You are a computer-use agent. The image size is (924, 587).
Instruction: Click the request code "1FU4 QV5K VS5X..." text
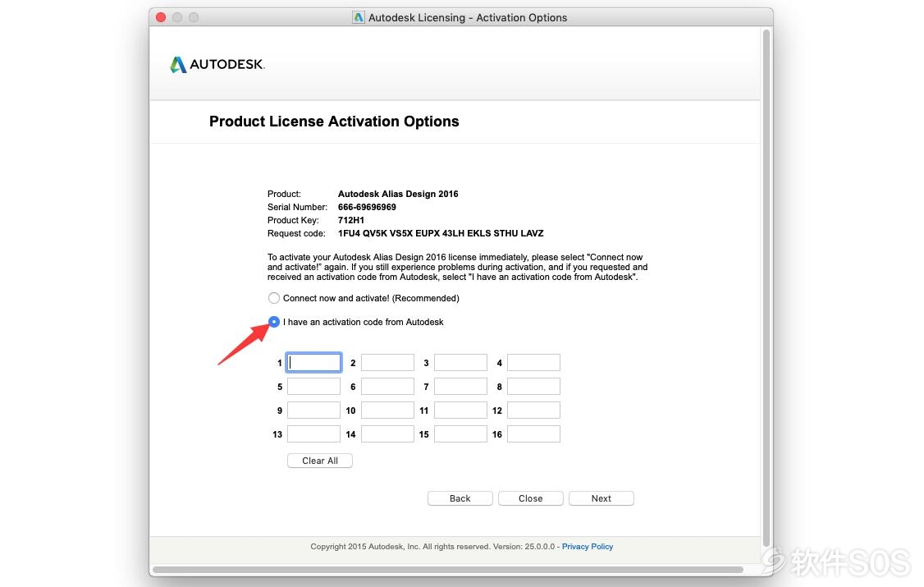441,233
